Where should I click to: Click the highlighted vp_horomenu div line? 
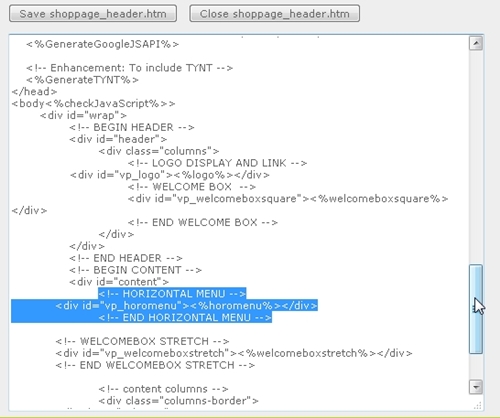tap(187, 306)
